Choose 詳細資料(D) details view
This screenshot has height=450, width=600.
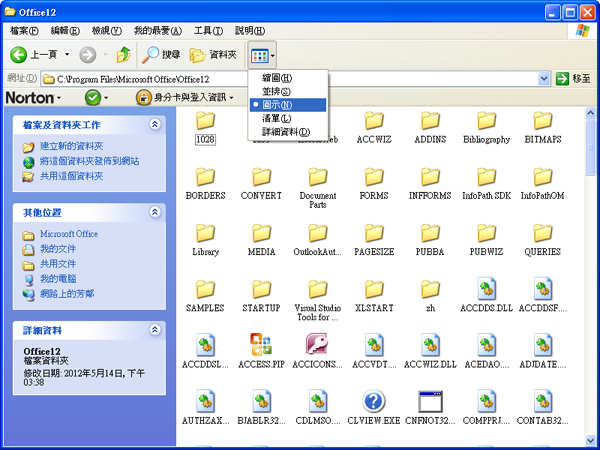point(288,132)
